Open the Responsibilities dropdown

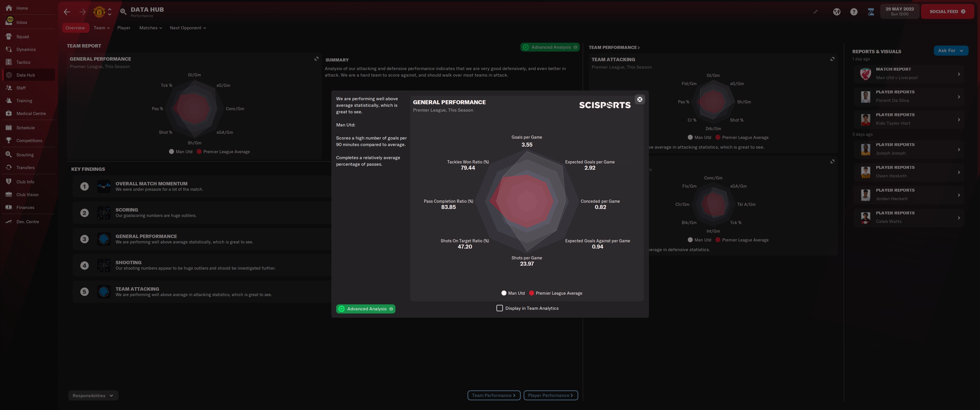[x=93, y=395]
